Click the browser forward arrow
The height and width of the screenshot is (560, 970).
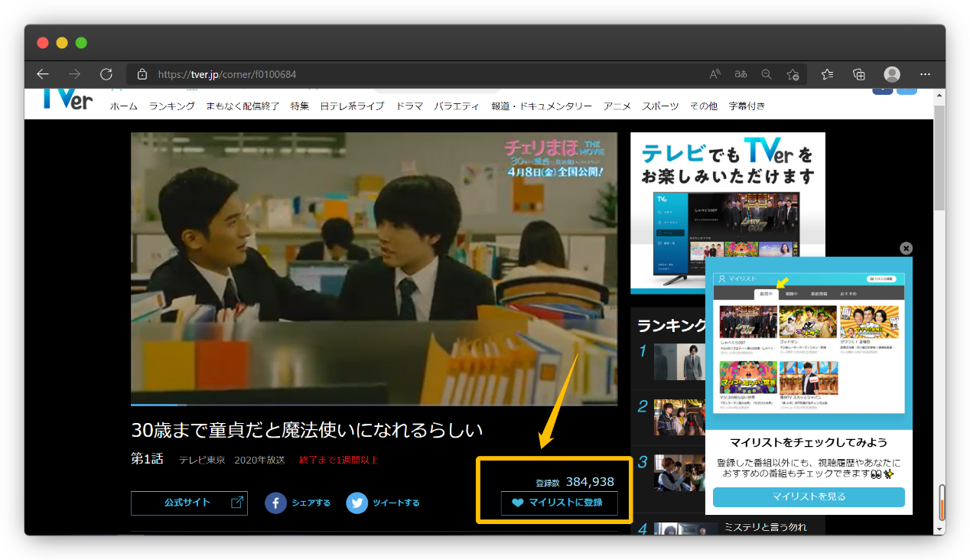tap(74, 74)
